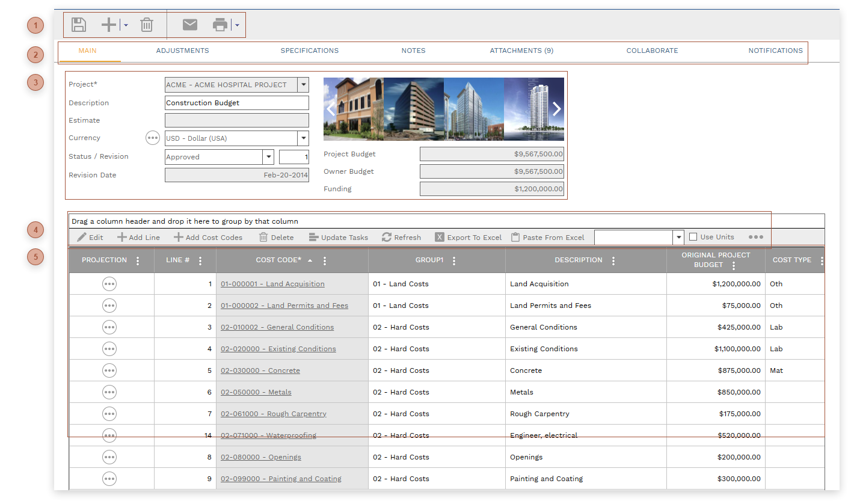
Task: Click the envelope email icon
Action: tap(190, 25)
